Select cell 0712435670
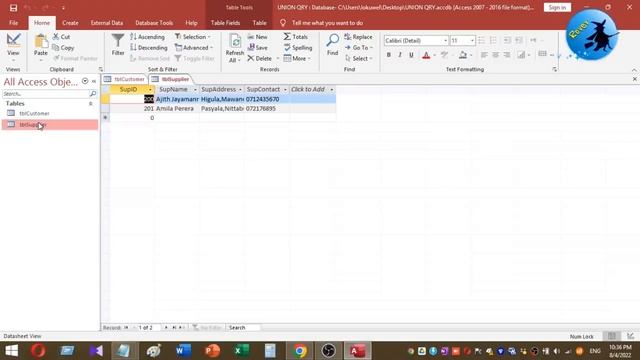The height and width of the screenshot is (360, 640). pyautogui.click(x=267, y=99)
